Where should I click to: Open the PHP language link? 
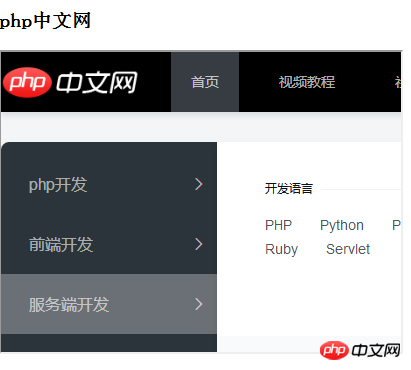click(x=278, y=225)
